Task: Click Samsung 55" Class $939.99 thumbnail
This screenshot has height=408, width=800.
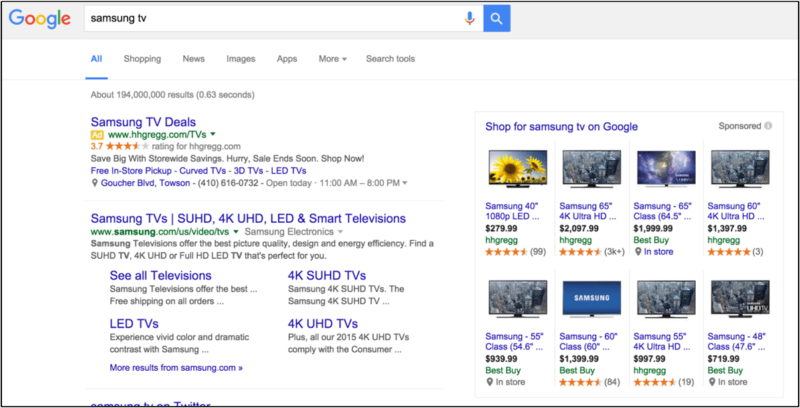Action: [518, 299]
